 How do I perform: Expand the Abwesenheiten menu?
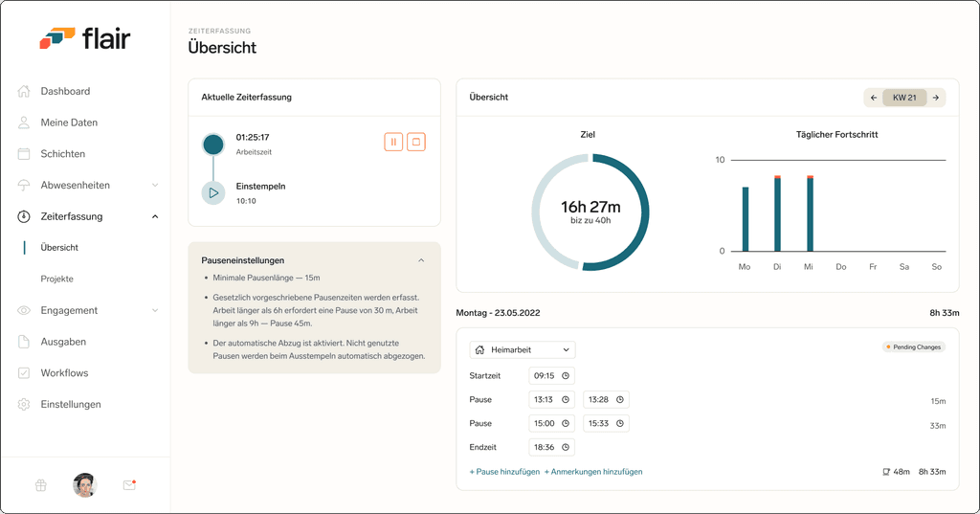(155, 185)
